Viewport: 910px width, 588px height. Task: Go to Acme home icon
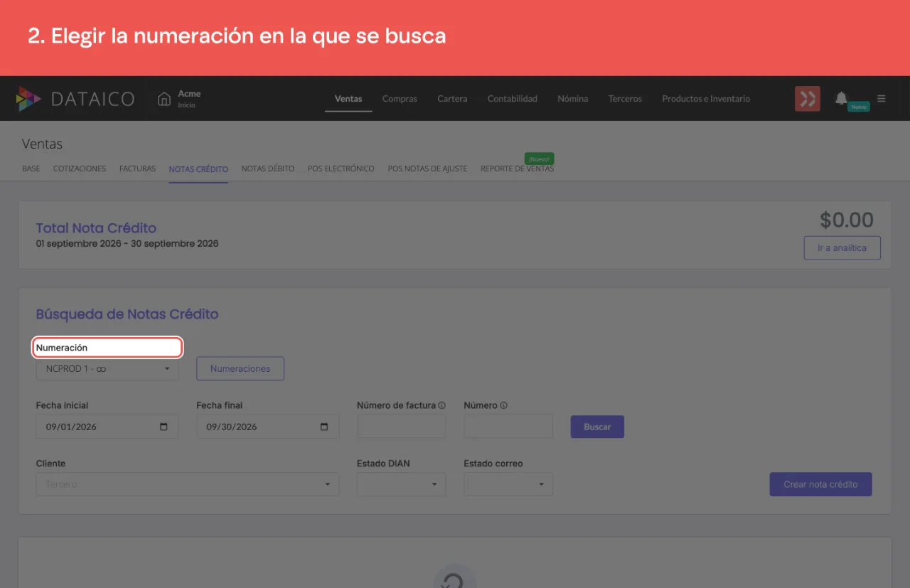164,99
